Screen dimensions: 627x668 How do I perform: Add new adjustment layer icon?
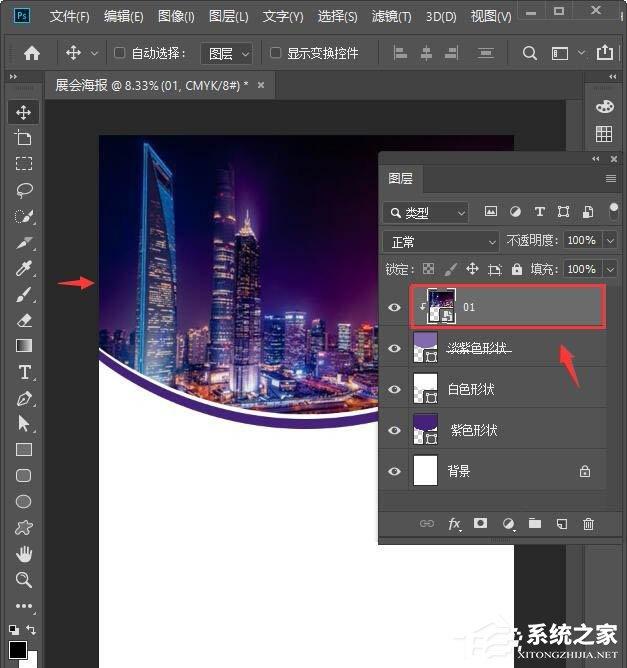[x=508, y=524]
